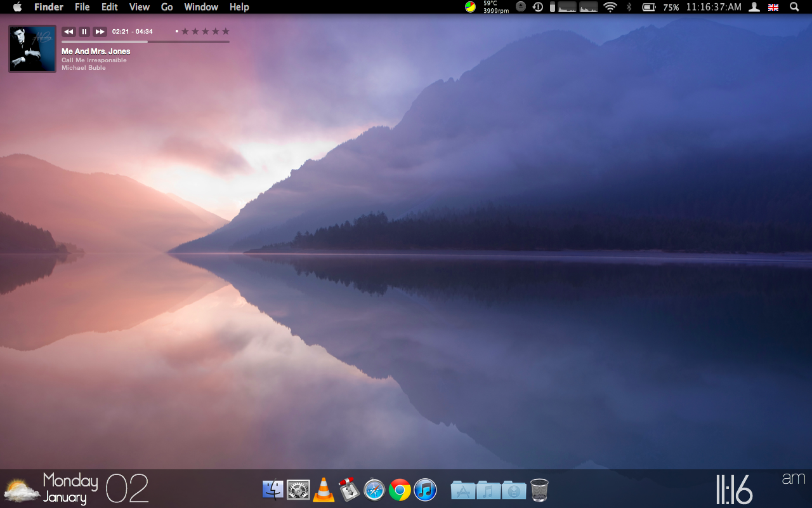Open the Trash in the dock
Image resolution: width=812 pixels, height=508 pixels.
[x=539, y=490]
